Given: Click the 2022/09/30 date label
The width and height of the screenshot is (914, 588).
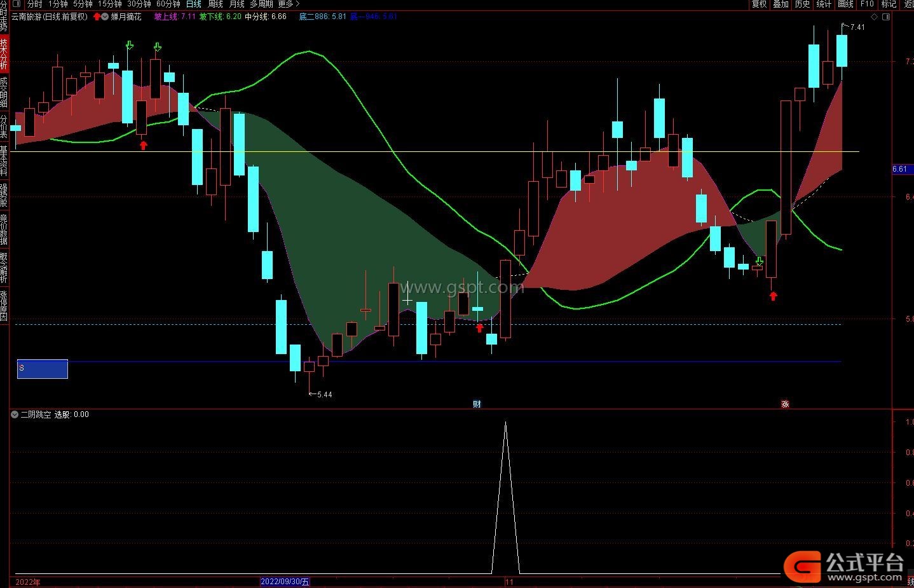Looking at the screenshot, I should (285, 582).
